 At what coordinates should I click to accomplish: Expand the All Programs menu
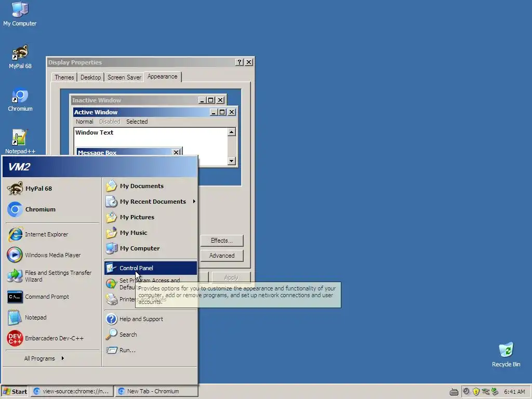(44, 358)
